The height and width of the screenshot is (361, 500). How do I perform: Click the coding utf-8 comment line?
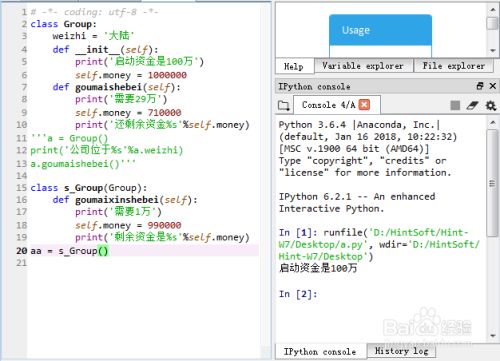click(94, 12)
